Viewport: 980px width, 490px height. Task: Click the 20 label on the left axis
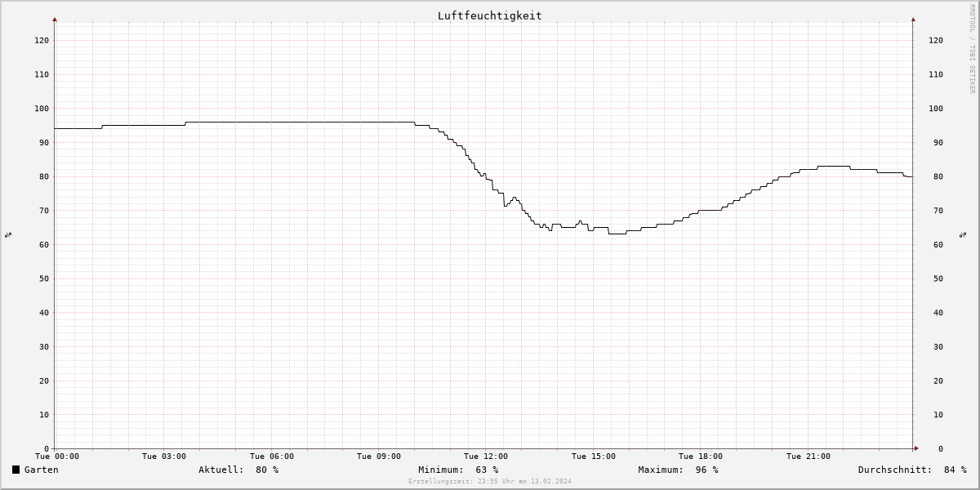pyautogui.click(x=44, y=381)
